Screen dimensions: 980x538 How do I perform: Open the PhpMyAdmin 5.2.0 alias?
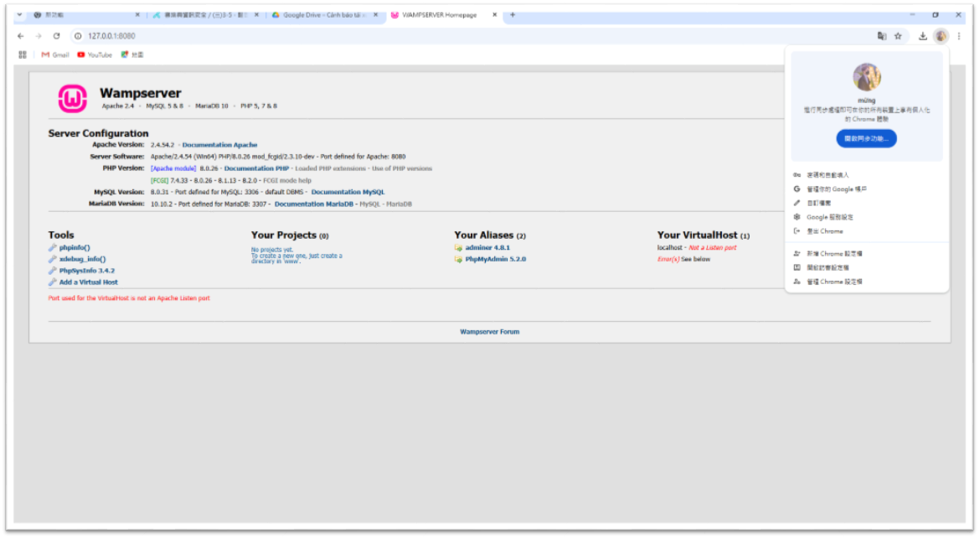click(495, 260)
